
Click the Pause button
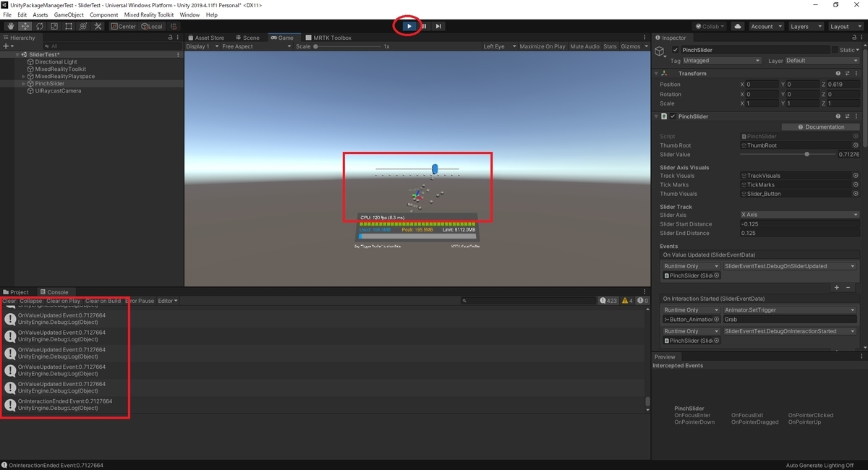coord(424,27)
